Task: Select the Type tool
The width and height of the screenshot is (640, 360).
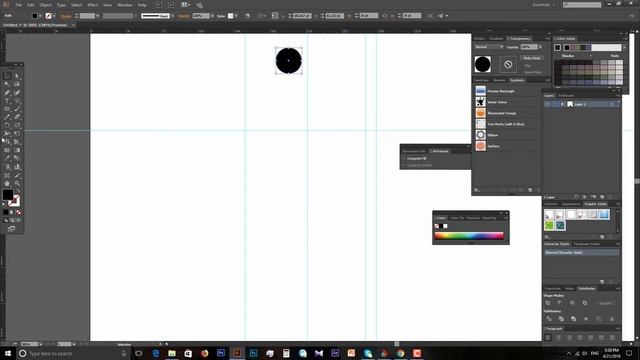Action: 7,101
